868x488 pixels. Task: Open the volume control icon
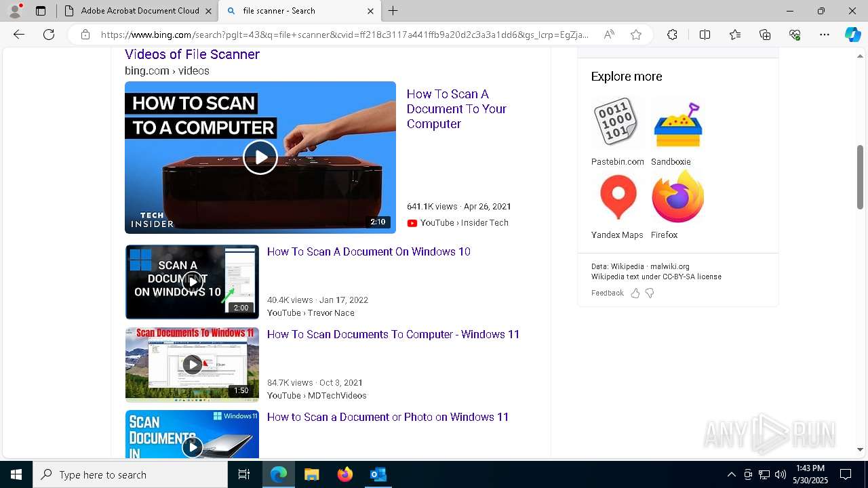tap(781, 474)
